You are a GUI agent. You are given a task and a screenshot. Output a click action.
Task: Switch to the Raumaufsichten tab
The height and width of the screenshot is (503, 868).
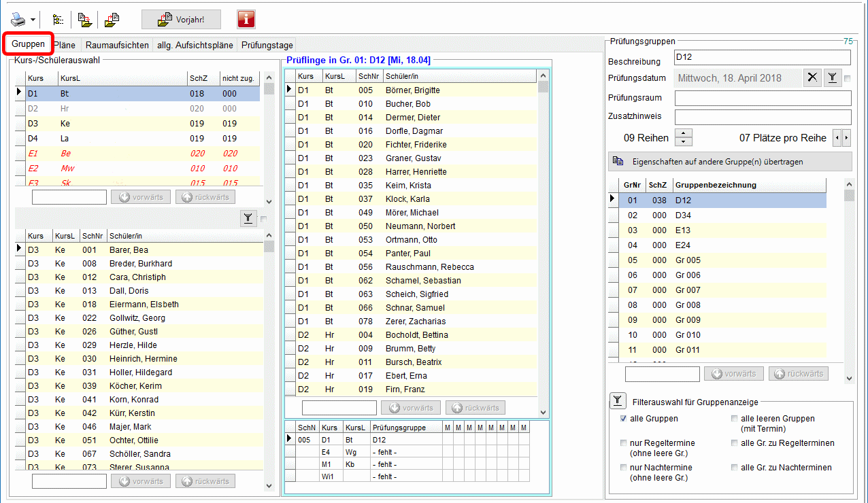coord(117,46)
